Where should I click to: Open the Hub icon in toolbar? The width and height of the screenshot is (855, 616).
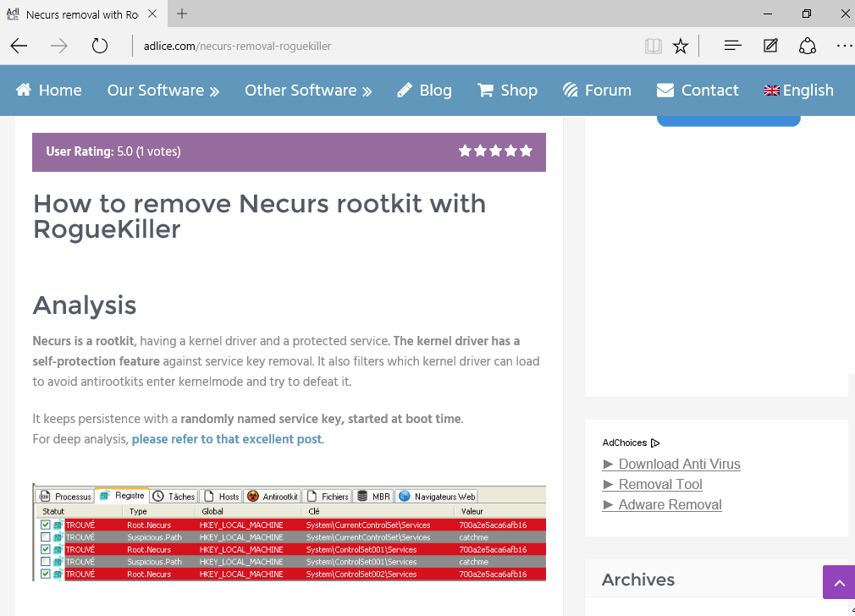(x=733, y=46)
